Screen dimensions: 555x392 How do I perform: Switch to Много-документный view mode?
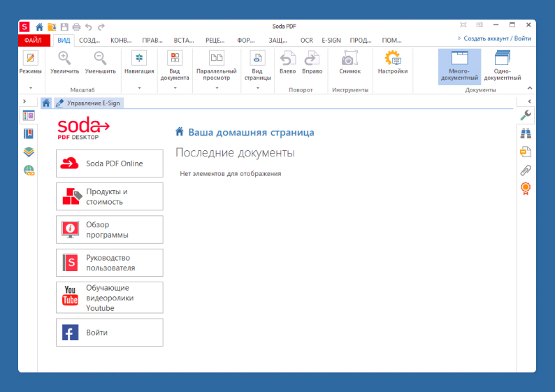pos(459,66)
